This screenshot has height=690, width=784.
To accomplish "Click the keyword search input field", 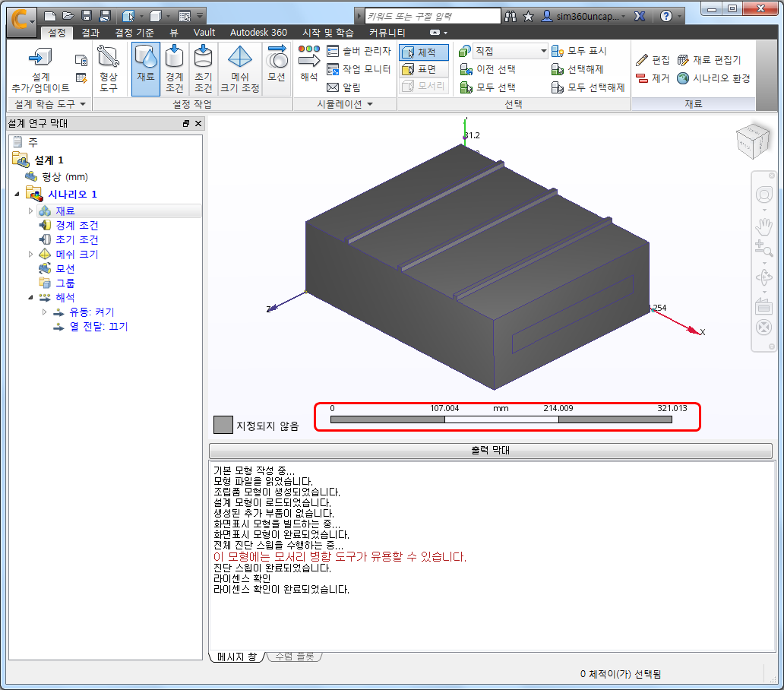I will coord(432,16).
